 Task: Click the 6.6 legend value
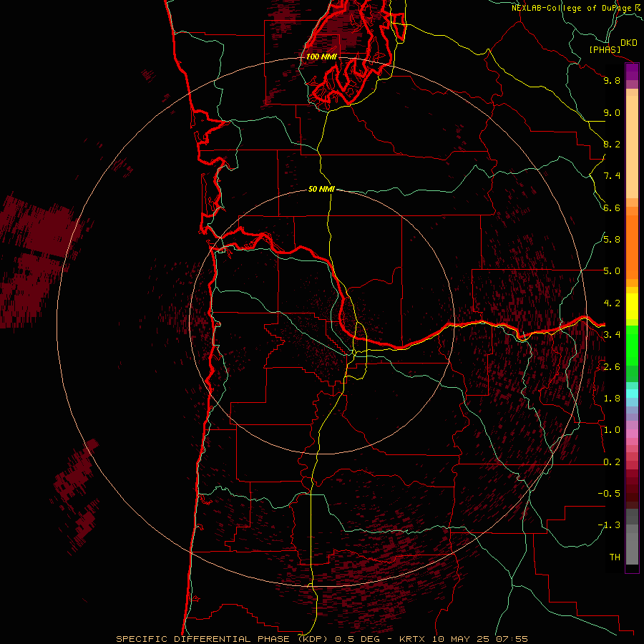pos(612,208)
